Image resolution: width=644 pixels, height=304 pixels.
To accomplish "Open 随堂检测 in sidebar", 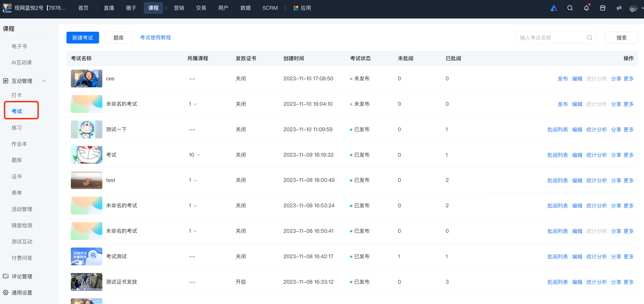I will [x=22, y=225].
